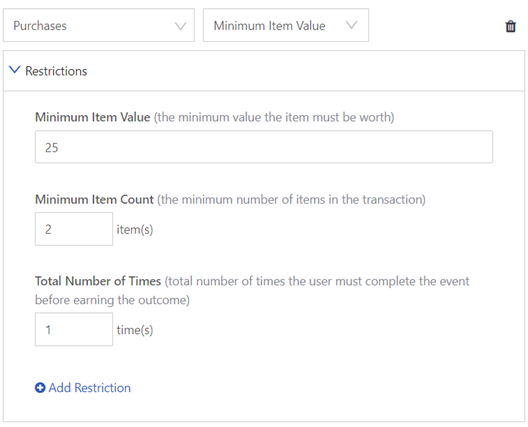Delete this condition with the trash icon

click(x=510, y=26)
